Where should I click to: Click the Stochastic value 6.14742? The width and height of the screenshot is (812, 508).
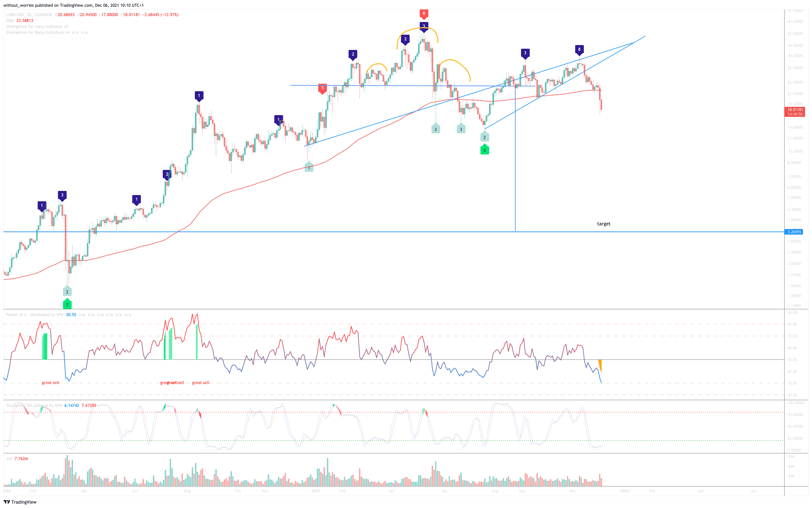(72, 406)
